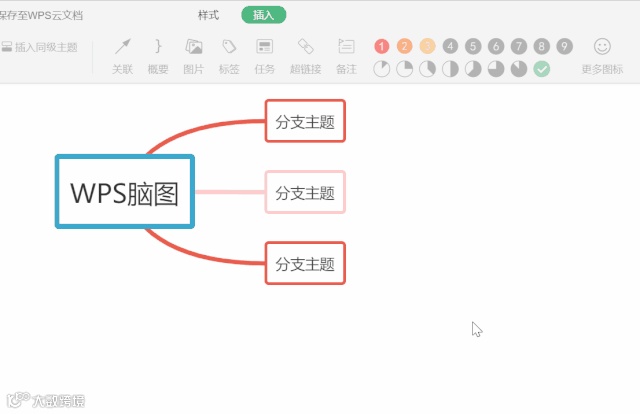The height and width of the screenshot is (414, 640).
Task: Click 保存至WPS云文档 text
Action: [41, 16]
